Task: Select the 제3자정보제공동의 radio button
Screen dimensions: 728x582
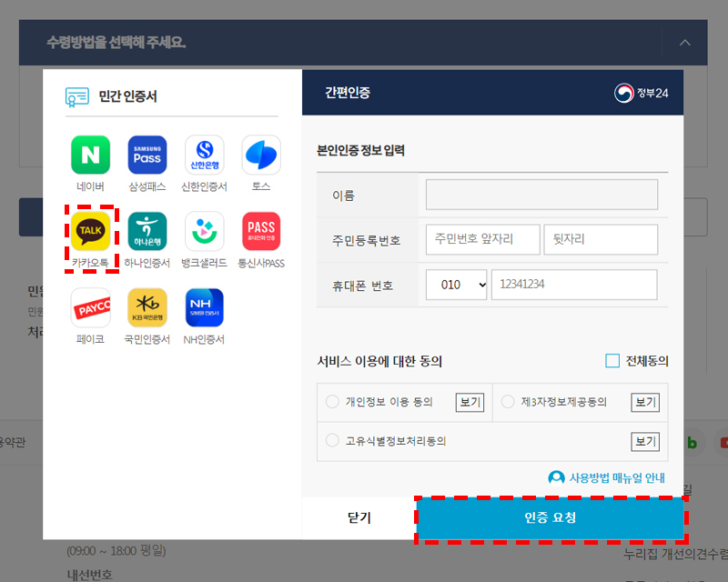Action: coord(508,401)
